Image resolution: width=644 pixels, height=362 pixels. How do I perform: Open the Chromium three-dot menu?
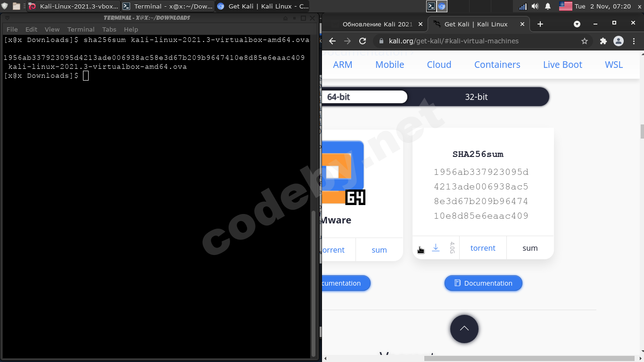coord(634,41)
